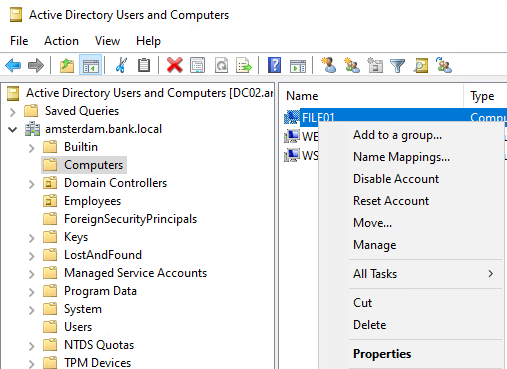Select the Saved Queries folder
Screen dimensions: 507x369
pyautogui.click(x=72, y=111)
